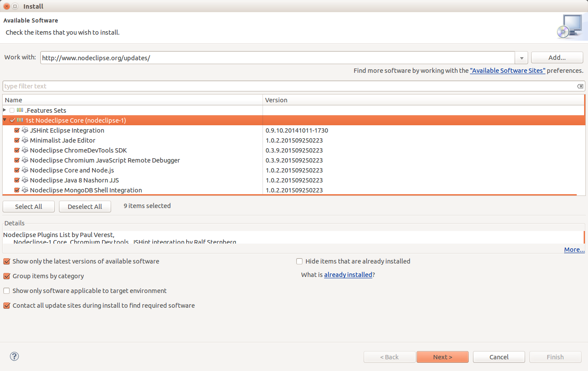588x371 pixels.
Task: Uncheck Nodeclipse Core and Node.js checkbox
Action: 17,170
